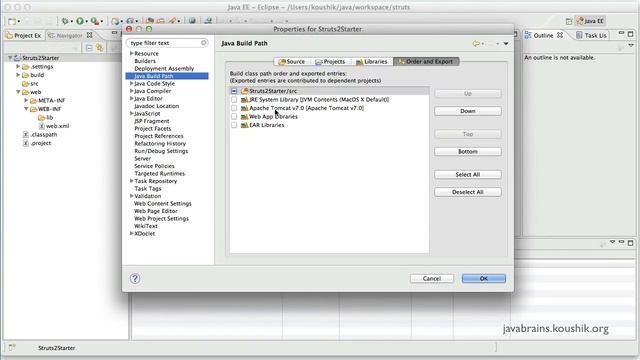Viewport: 640px width, 360px height.
Task: Click the Cancel button
Action: [432, 278]
